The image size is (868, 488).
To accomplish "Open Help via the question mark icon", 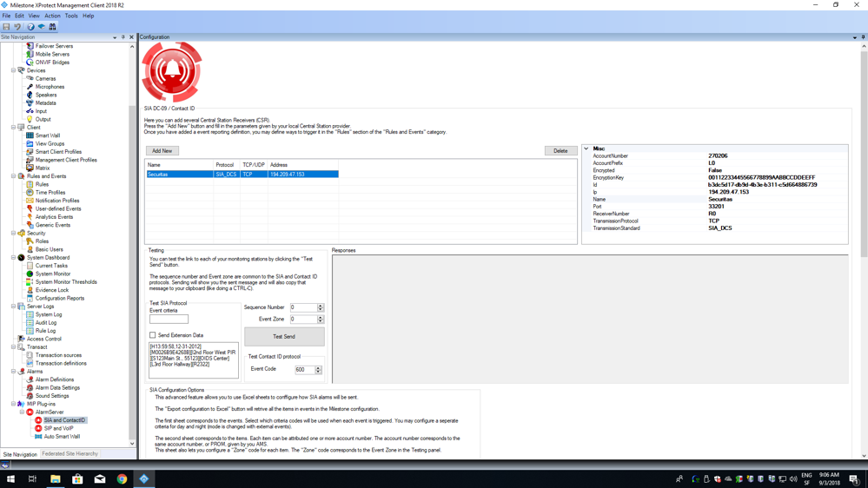I will pos(30,27).
